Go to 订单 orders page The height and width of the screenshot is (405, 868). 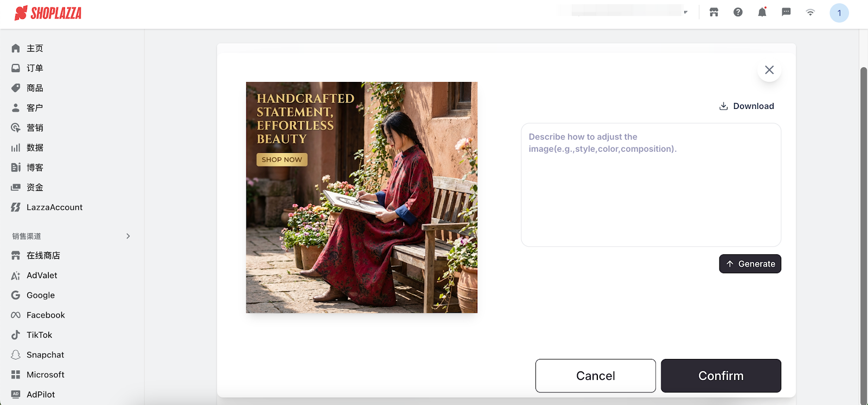35,68
